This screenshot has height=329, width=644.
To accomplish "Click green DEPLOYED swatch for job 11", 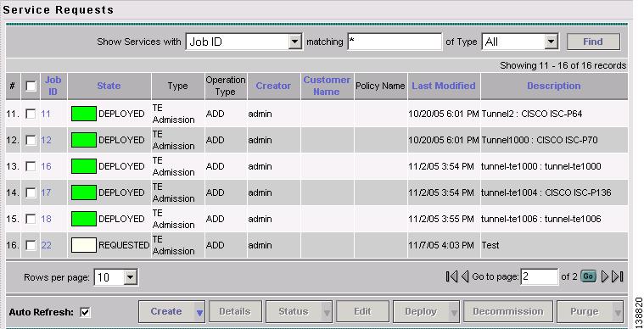I will (x=84, y=114).
